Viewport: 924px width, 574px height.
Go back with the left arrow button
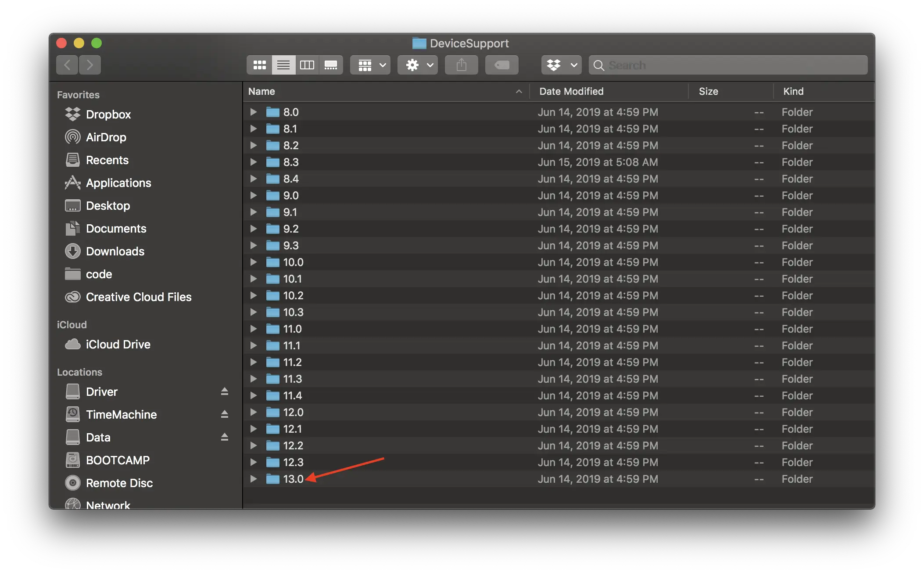67,65
